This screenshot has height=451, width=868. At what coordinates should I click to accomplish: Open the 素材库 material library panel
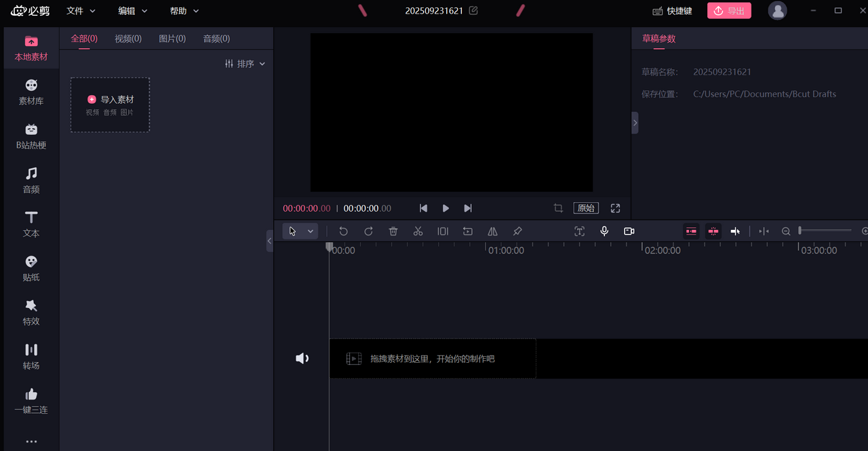pyautogui.click(x=31, y=92)
